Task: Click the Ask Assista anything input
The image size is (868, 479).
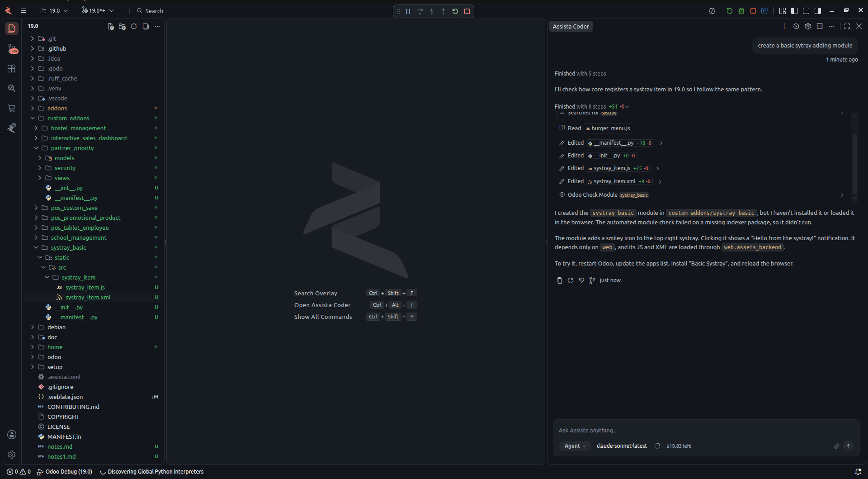Action: [x=705, y=430]
